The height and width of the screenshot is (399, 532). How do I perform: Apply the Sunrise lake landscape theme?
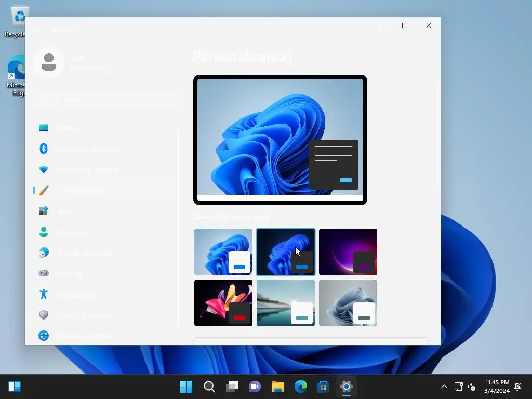coord(286,303)
